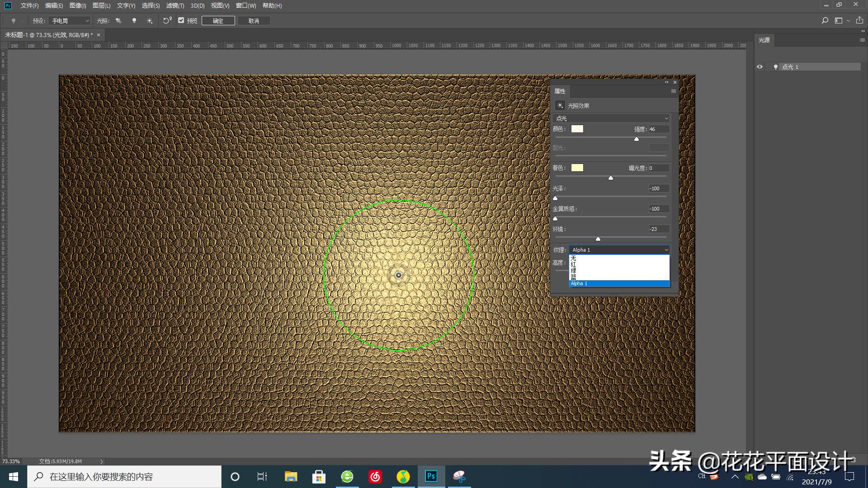868x488 pixels.
Task: Collapse the Properties panel with double arrows
Action: pyautogui.click(x=666, y=82)
